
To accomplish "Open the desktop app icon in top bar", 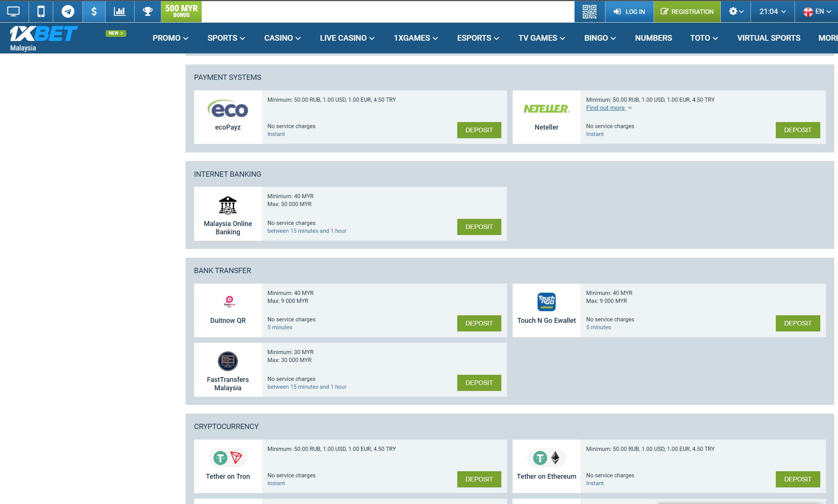I will (14, 11).
